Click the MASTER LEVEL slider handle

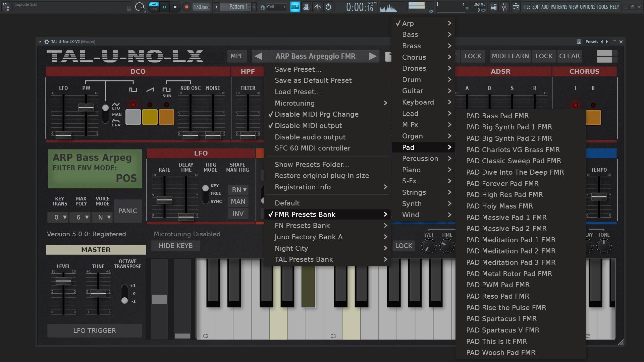63,281
